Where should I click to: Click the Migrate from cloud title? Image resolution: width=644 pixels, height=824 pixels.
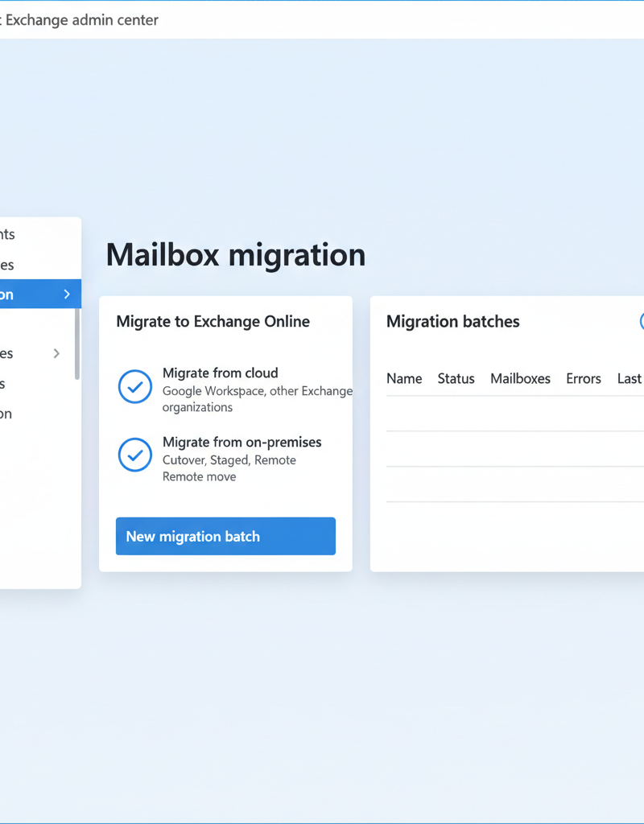[221, 373]
